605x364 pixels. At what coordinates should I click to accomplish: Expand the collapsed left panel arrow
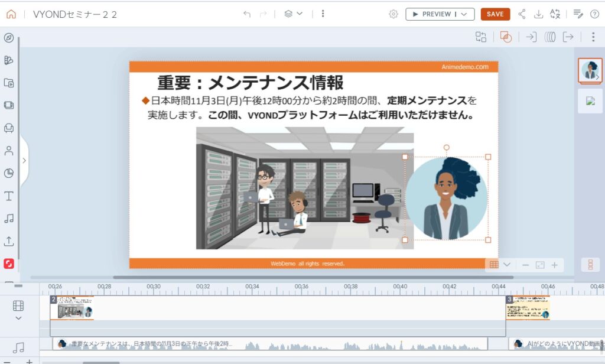click(x=24, y=160)
